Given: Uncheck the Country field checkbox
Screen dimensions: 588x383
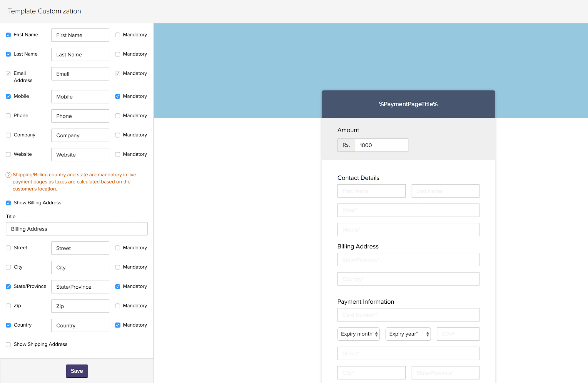Looking at the screenshot, I should 8,325.
